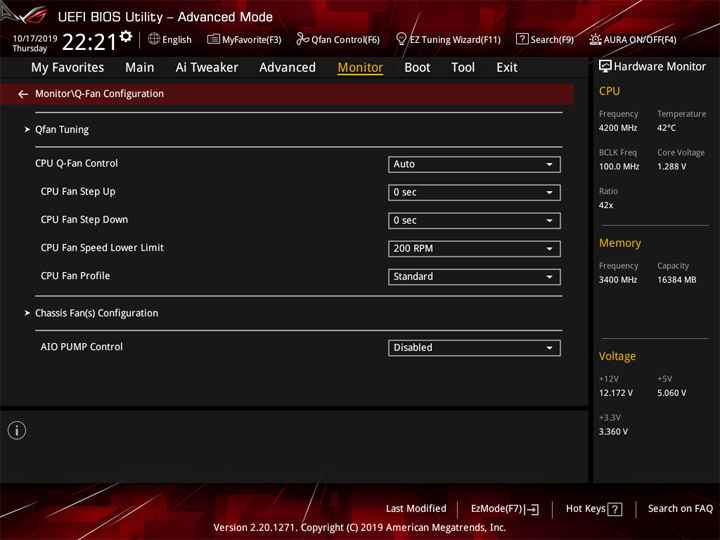
Task: Switch to the Boot tab
Action: click(417, 68)
